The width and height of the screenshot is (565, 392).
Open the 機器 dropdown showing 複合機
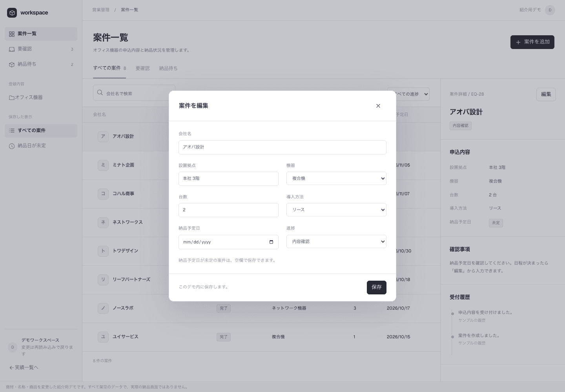click(336, 179)
